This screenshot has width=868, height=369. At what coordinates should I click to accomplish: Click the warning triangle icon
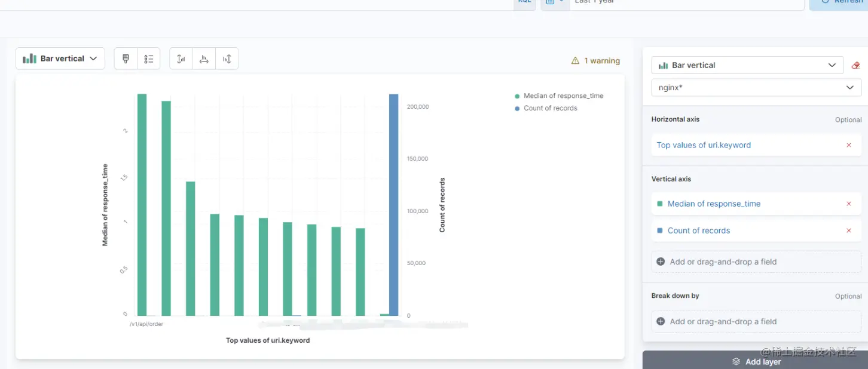click(575, 61)
